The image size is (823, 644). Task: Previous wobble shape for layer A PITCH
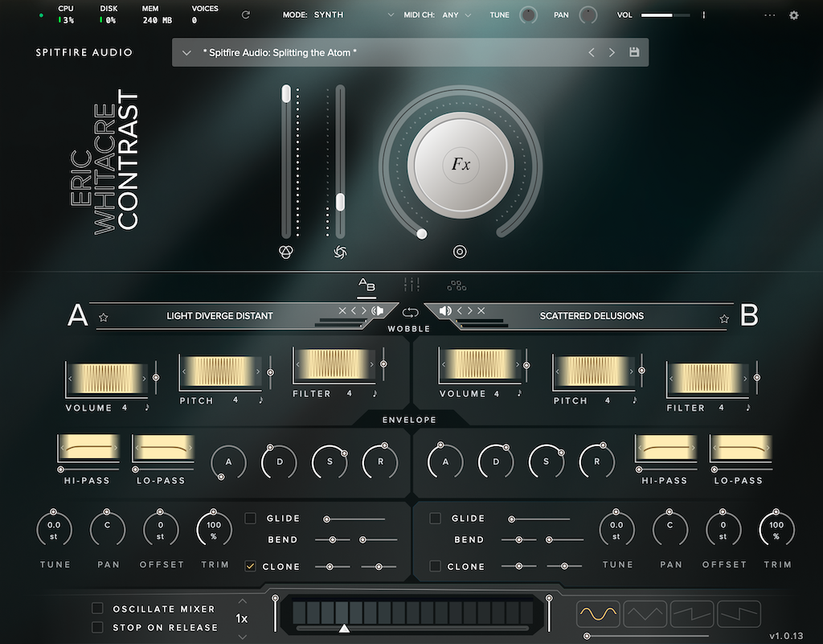(x=184, y=371)
